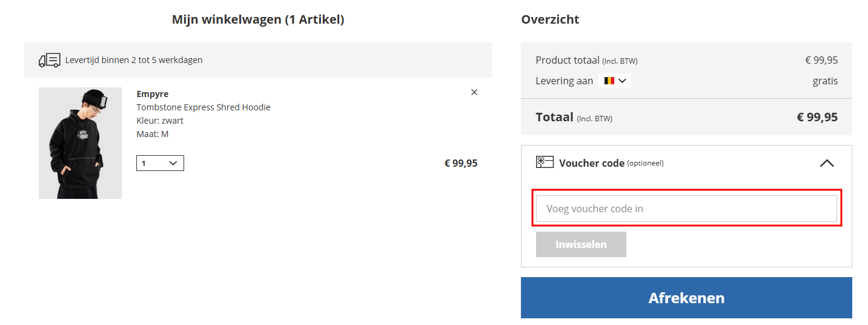
Task: Open the quantity dropdown showing 1
Action: pos(160,163)
